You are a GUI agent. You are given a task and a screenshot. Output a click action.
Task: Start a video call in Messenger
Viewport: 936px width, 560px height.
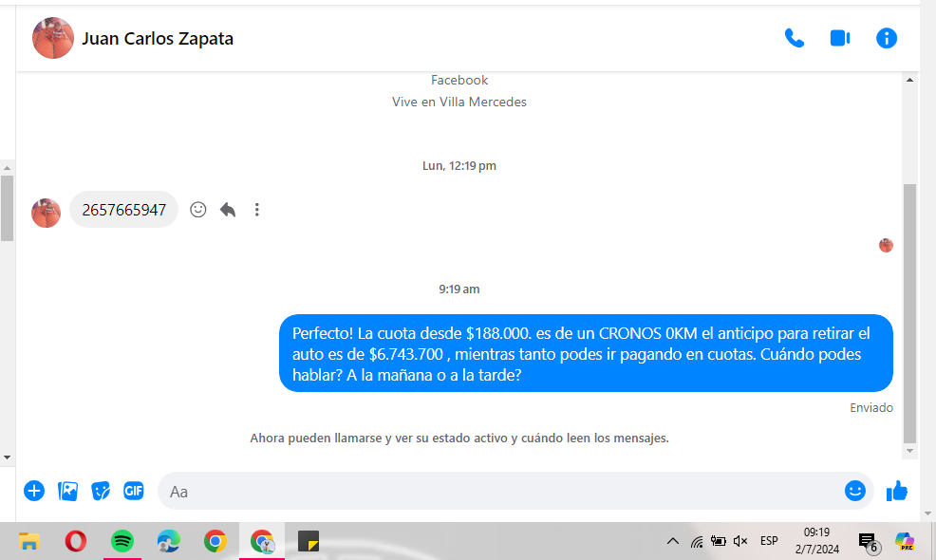pos(839,38)
